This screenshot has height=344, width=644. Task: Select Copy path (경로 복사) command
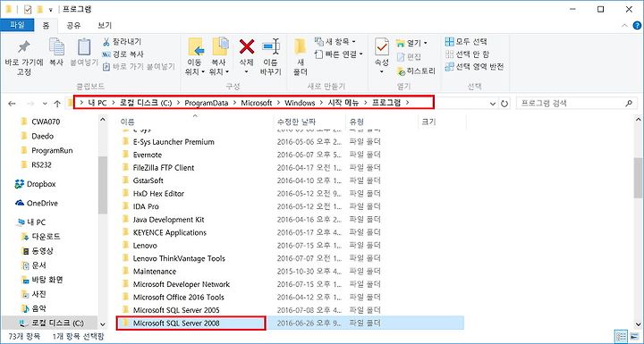(x=123, y=54)
